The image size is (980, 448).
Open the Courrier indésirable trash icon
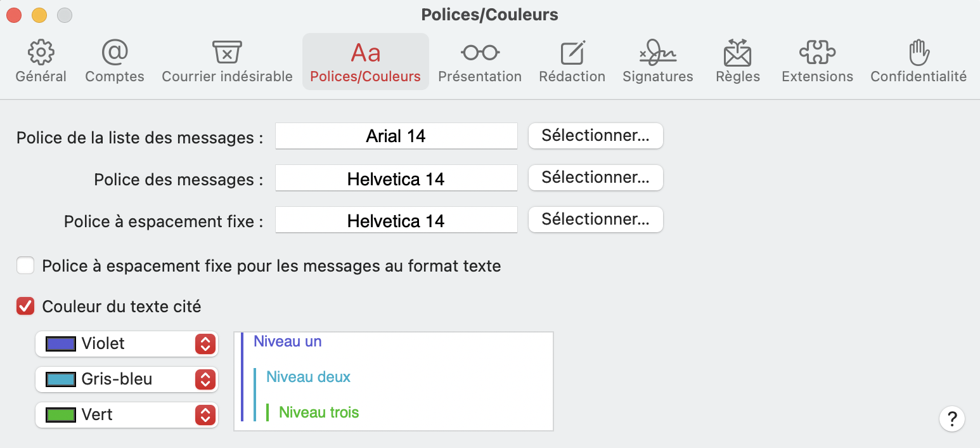tap(227, 53)
